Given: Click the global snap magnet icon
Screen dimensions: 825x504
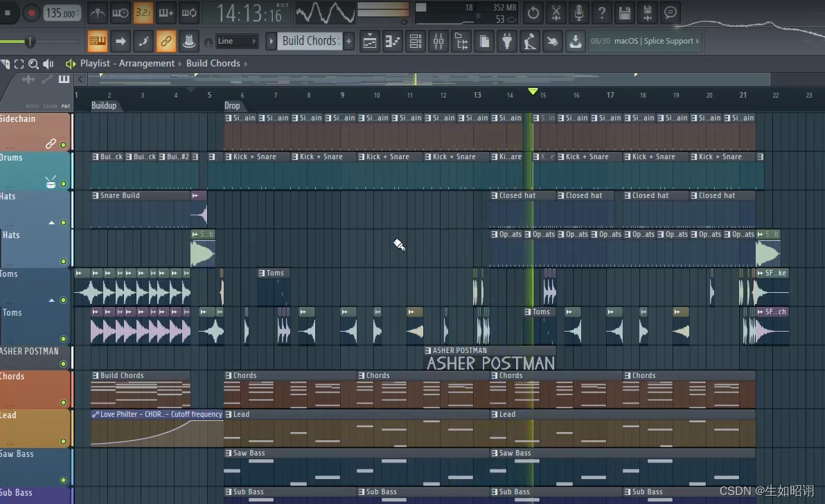Looking at the screenshot, I should coord(209,42).
